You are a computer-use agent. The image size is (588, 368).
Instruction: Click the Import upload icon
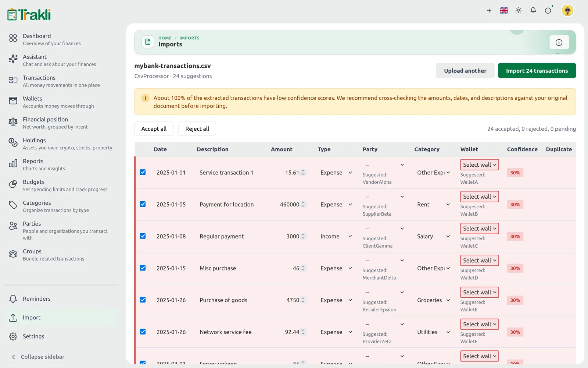tap(13, 318)
